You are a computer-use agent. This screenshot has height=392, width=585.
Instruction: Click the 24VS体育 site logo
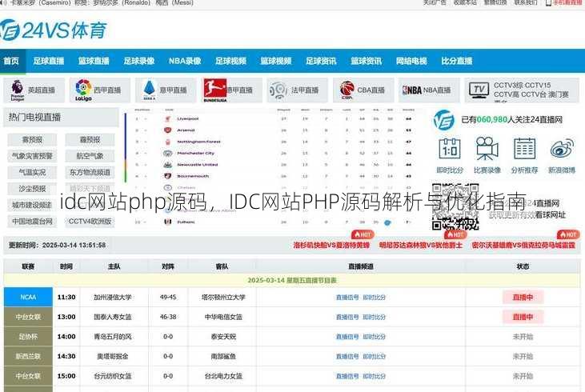pos(54,30)
